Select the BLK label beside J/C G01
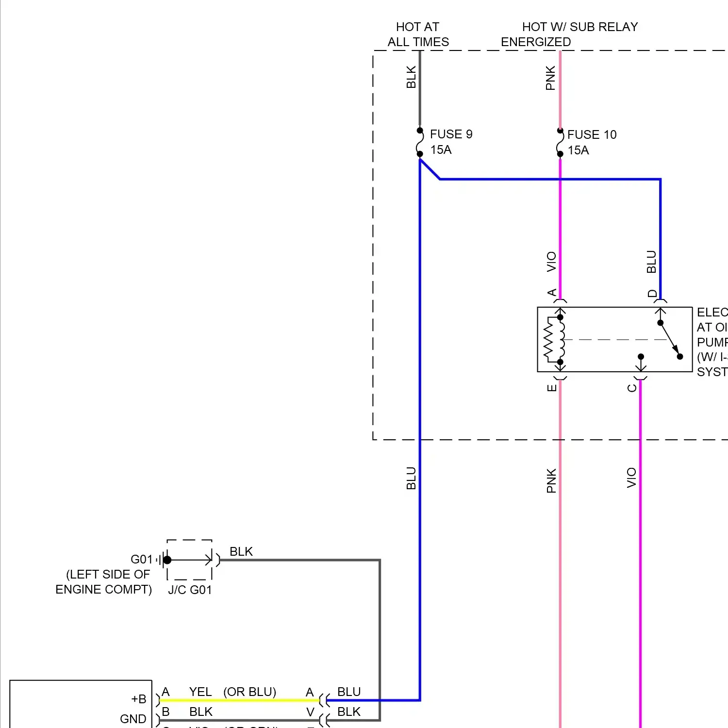 click(x=241, y=551)
